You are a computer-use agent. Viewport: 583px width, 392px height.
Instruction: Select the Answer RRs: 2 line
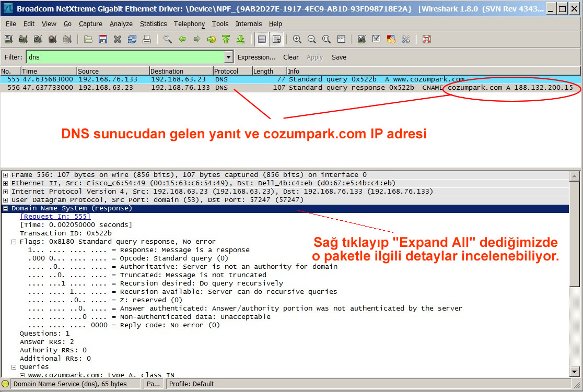click(x=46, y=341)
